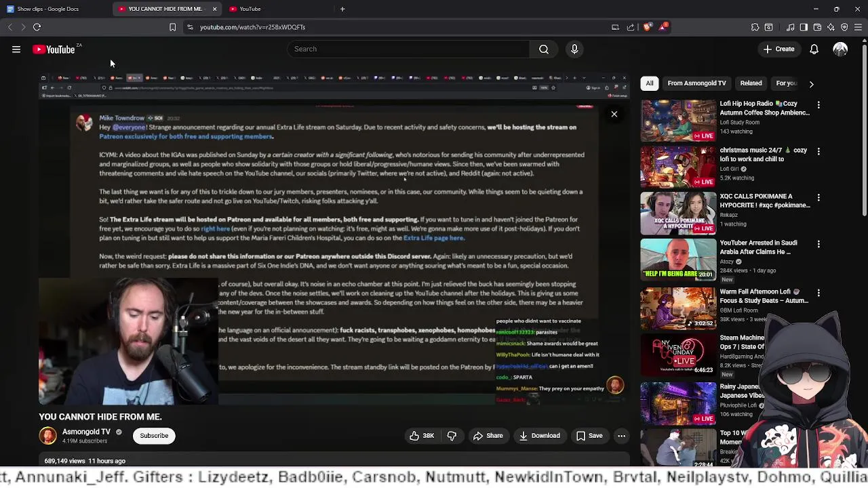Open Brave Rewards triangle icon
This screenshot has height=488, width=868.
(x=663, y=27)
